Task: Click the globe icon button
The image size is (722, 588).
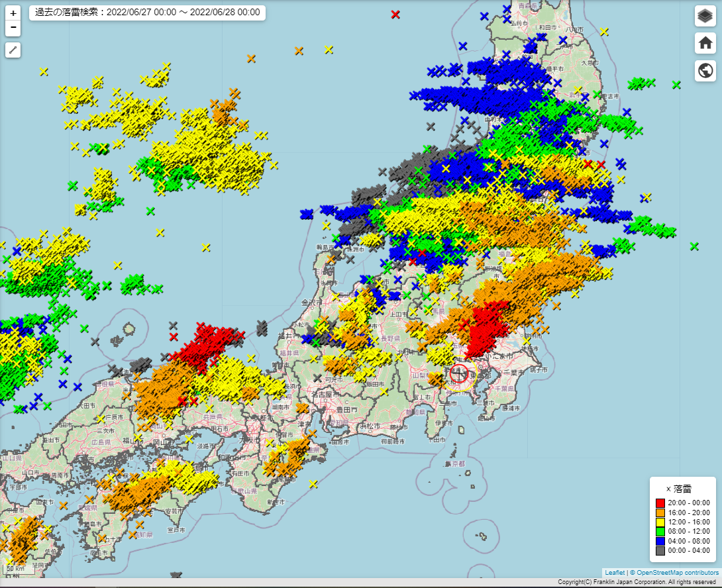Action: [705, 70]
